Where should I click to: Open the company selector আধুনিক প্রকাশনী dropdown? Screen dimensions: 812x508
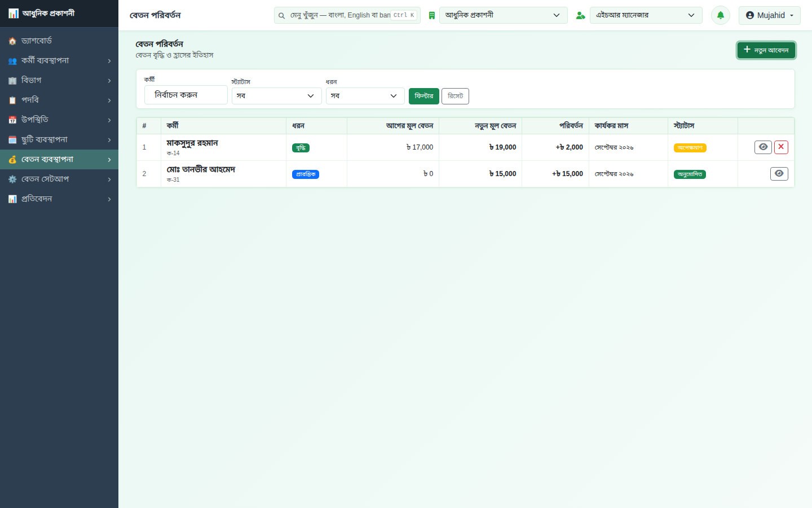pos(503,15)
